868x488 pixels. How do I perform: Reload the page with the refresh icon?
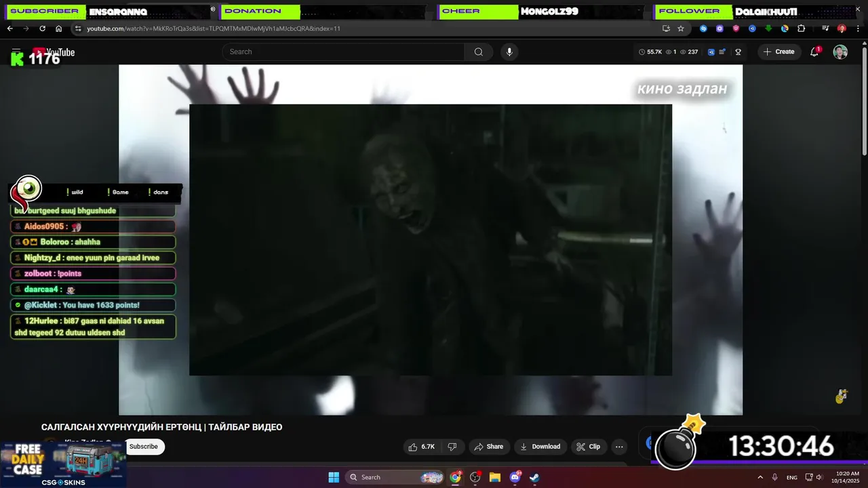tap(42, 28)
